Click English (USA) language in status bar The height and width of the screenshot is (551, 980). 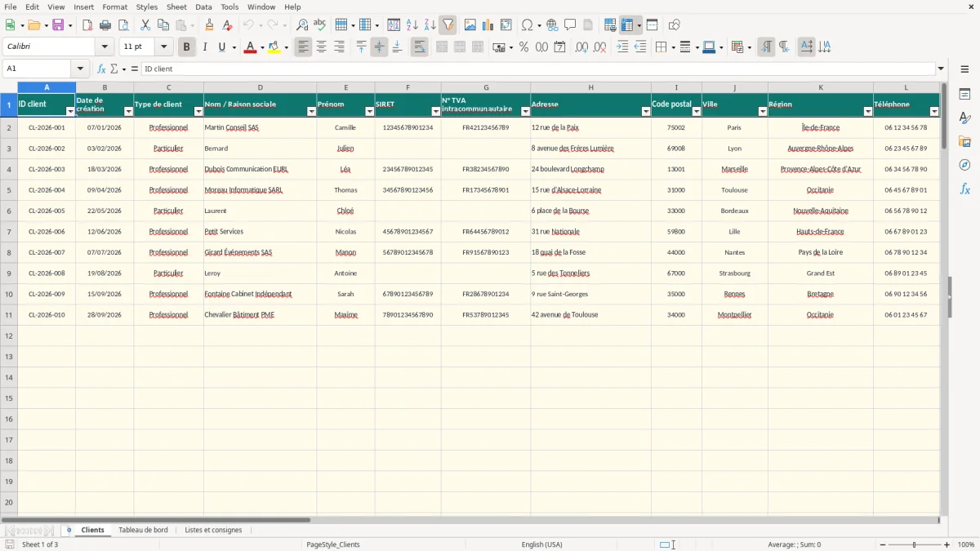coord(541,544)
